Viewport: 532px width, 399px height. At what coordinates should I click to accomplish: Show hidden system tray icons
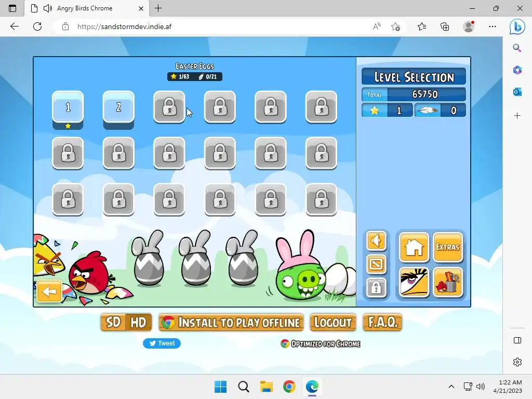[451, 387]
